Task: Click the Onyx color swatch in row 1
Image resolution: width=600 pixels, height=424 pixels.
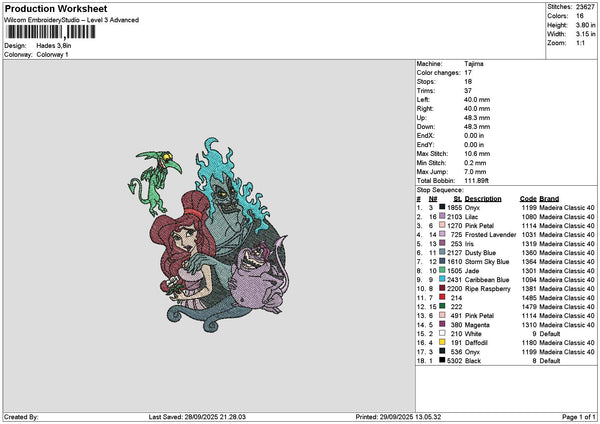Action: click(442, 207)
